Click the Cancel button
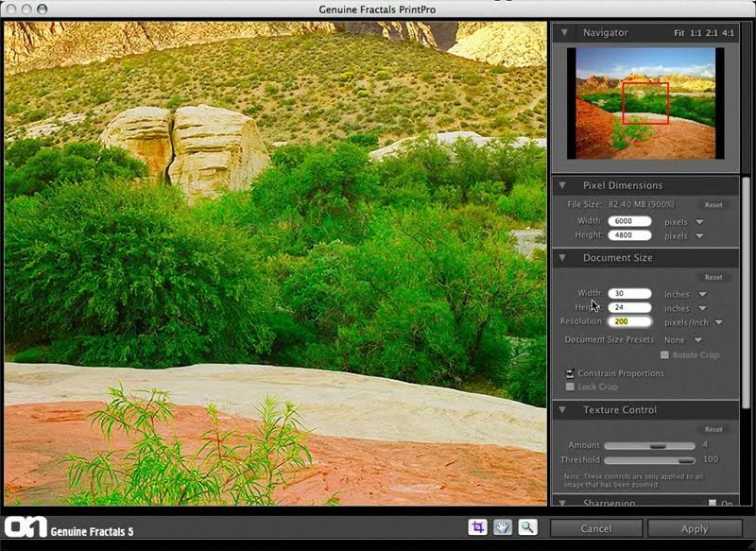Image resolution: width=756 pixels, height=551 pixels. coord(596,529)
